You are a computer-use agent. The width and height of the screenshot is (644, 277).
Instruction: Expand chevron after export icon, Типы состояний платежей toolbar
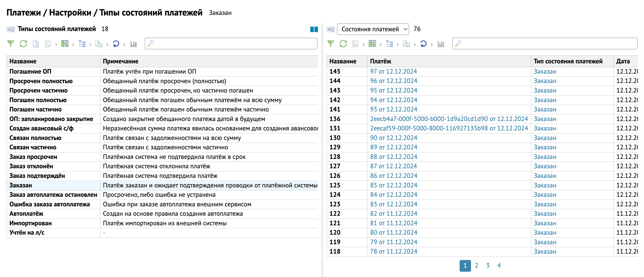[107, 44]
